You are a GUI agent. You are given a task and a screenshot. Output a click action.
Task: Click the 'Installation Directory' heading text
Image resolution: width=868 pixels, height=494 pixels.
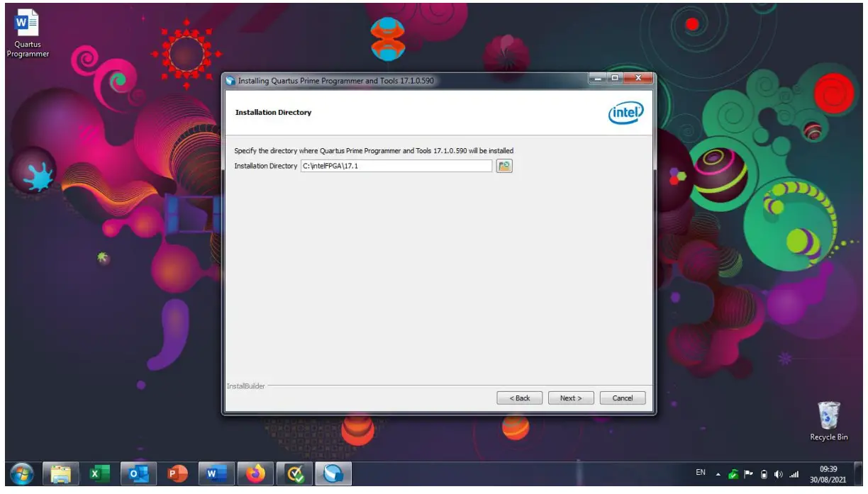tap(273, 113)
